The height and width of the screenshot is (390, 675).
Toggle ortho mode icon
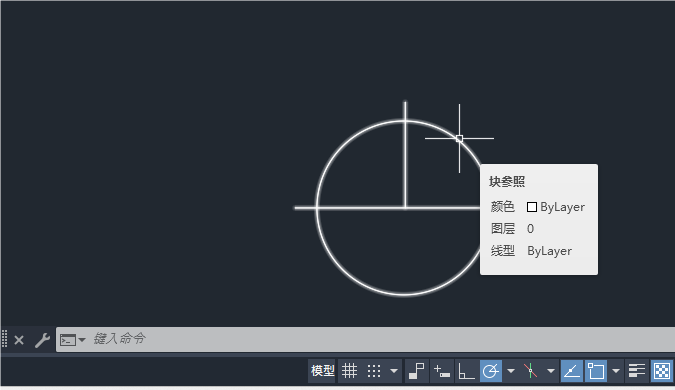pos(466,371)
